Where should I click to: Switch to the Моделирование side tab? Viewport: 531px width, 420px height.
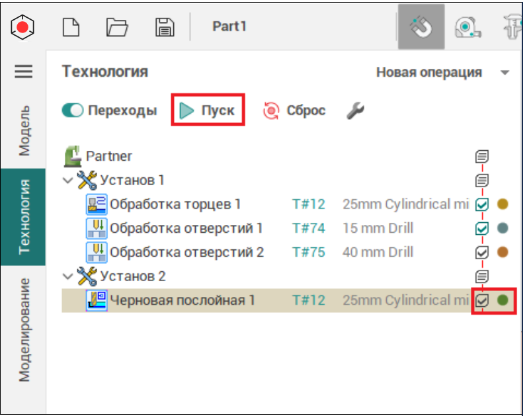click(24, 329)
